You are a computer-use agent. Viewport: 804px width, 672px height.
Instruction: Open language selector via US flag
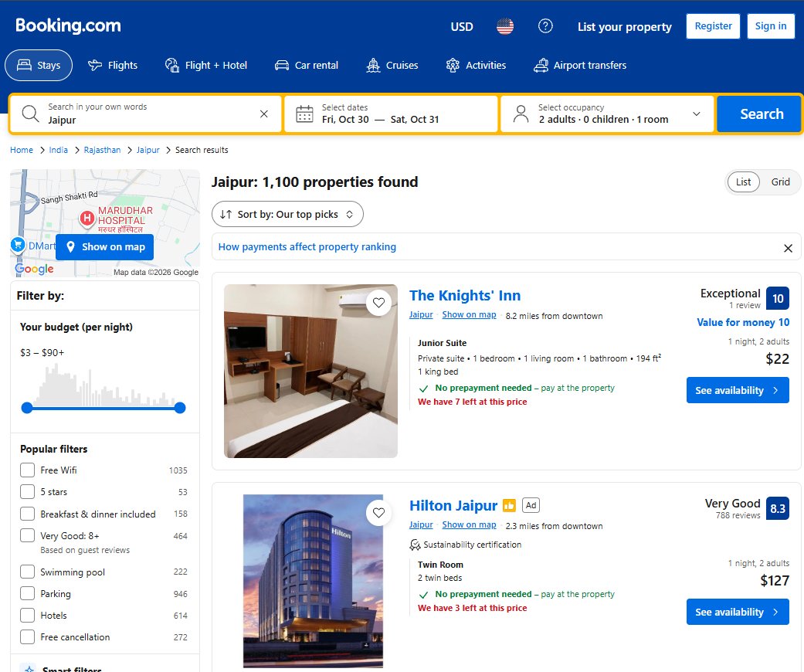505,26
